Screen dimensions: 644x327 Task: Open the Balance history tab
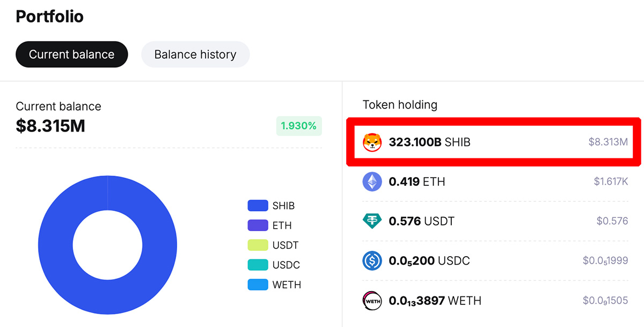195,54
